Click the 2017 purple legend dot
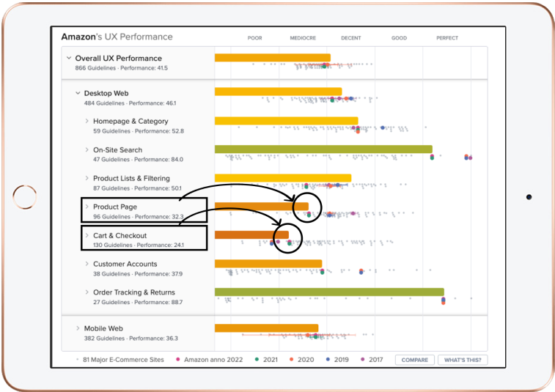Viewport: 555px width, 392px height. (362, 360)
